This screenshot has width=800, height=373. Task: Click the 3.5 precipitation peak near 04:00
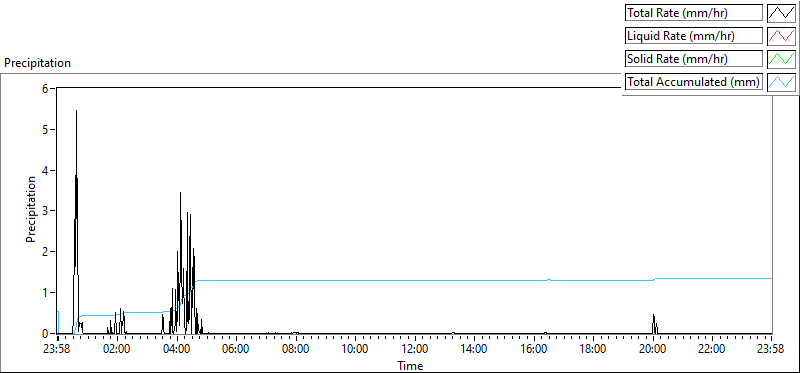coord(181,194)
